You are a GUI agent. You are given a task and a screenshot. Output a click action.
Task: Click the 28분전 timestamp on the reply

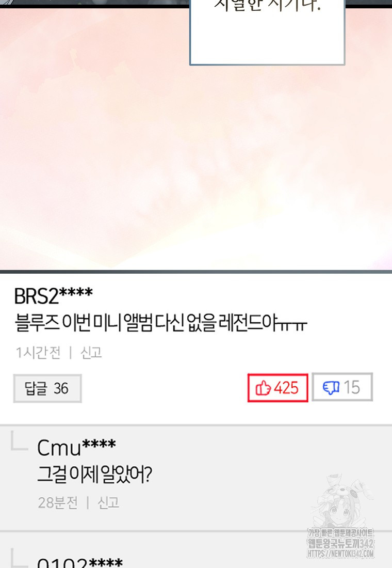pyautogui.click(x=58, y=503)
